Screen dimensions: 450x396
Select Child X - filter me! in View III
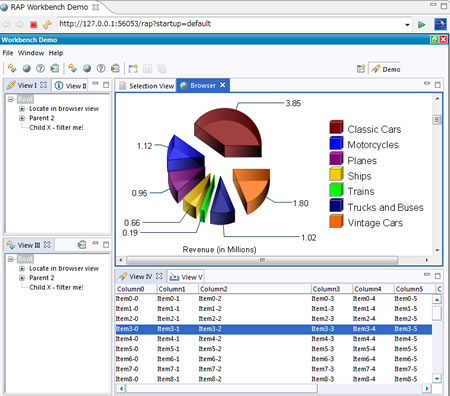coord(56,287)
